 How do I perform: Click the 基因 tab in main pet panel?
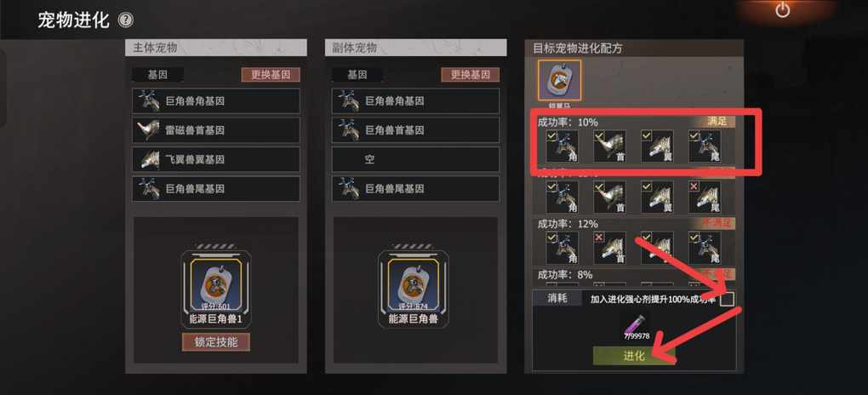click(x=157, y=75)
